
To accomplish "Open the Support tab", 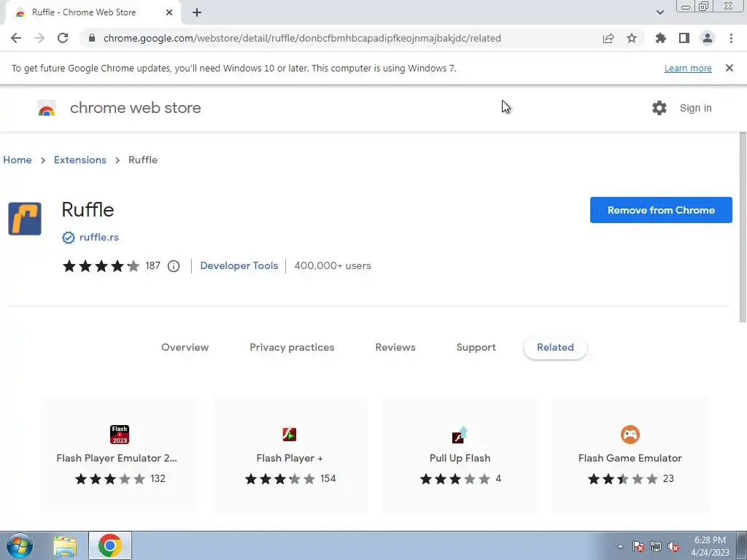I will pyautogui.click(x=476, y=347).
